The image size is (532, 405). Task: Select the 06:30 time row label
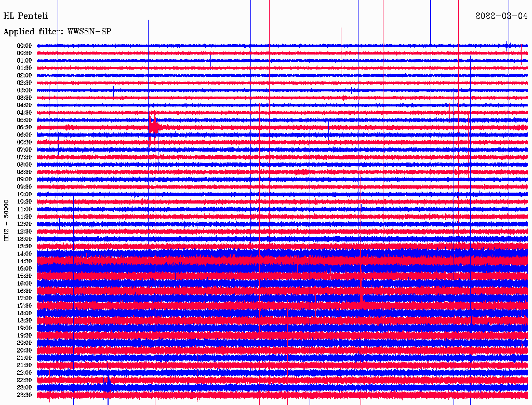click(24, 142)
